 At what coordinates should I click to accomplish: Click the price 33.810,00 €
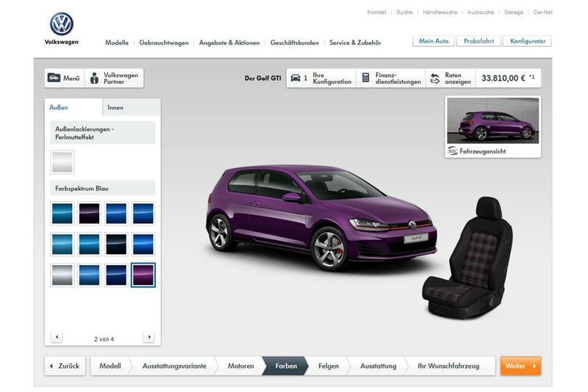click(503, 78)
